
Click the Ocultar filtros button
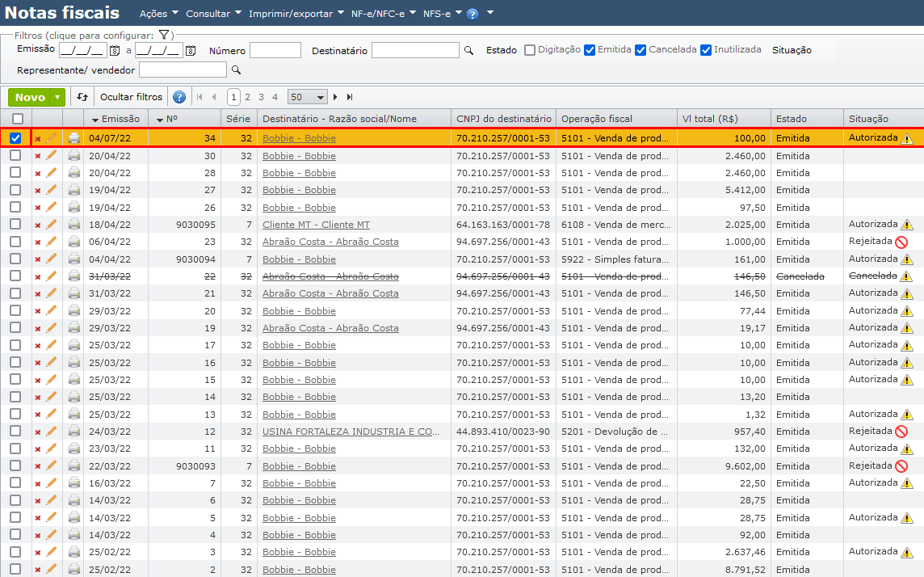[131, 97]
